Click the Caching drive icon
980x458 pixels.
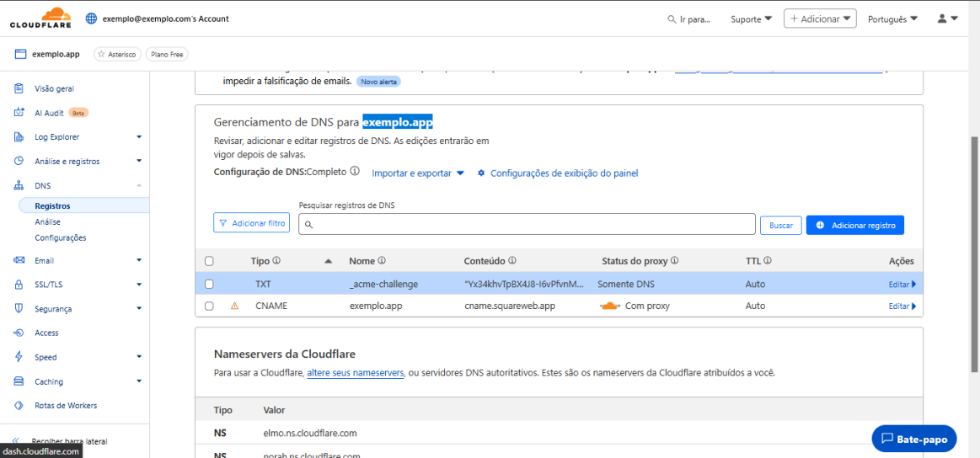click(x=19, y=381)
